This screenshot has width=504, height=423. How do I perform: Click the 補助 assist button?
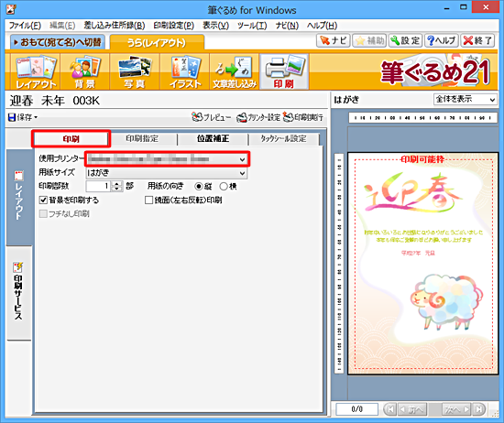[x=369, y=40]
